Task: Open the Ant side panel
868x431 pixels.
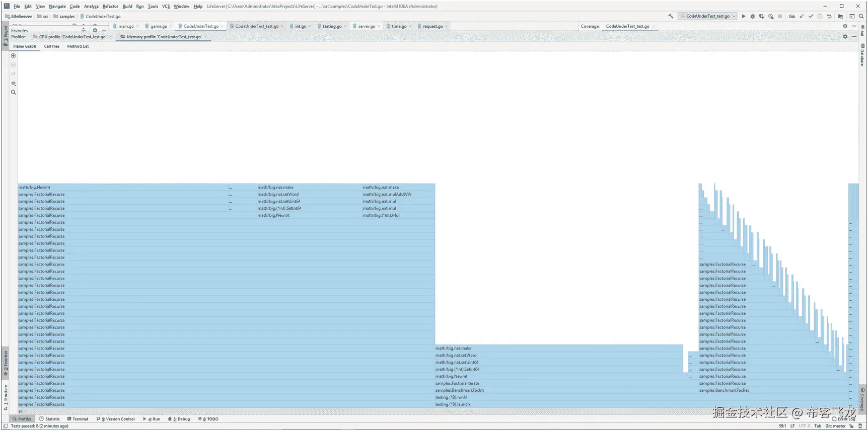Action: coord(862,31)
